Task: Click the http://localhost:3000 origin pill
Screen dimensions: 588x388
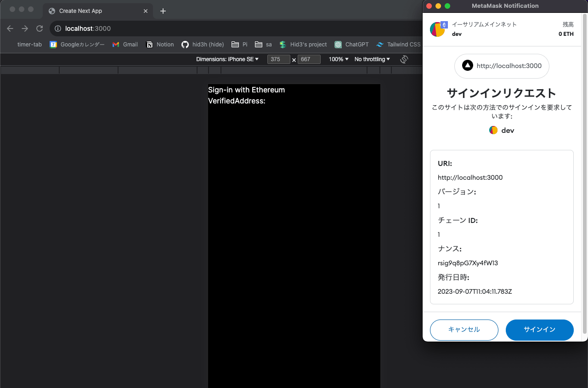Action: coord(502,66)
